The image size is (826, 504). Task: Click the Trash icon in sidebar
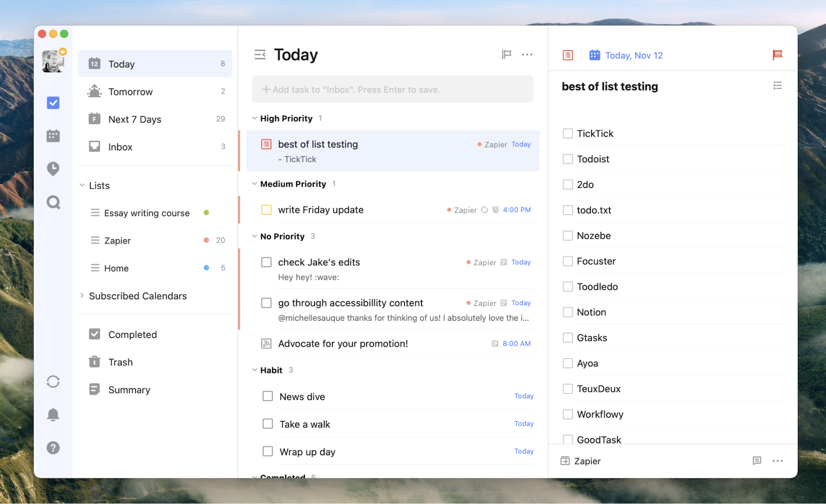coord(94,362)
